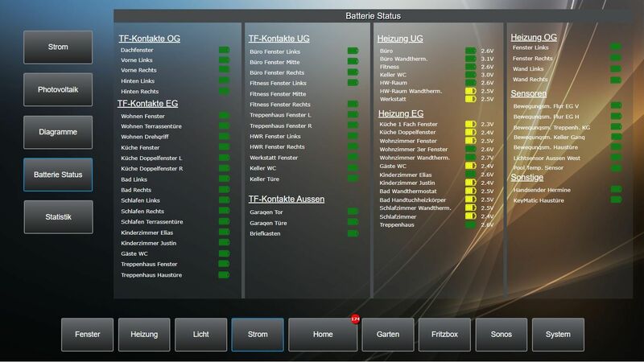The image size is (644, 362).
Task: Click the Pool Temp. Sensor battery icon
Action: [616, 167]
